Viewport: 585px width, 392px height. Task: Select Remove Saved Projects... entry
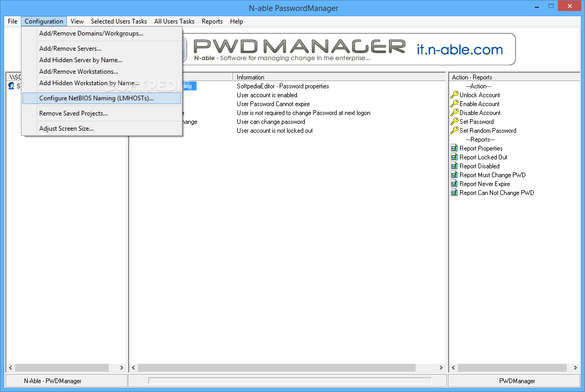101,113
